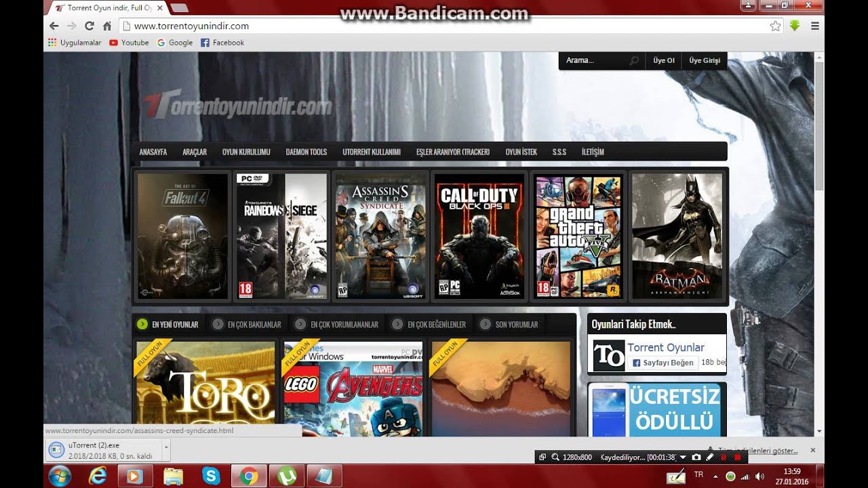Open the Youtube bookmark
868x488 pixels.
point(129,43)
